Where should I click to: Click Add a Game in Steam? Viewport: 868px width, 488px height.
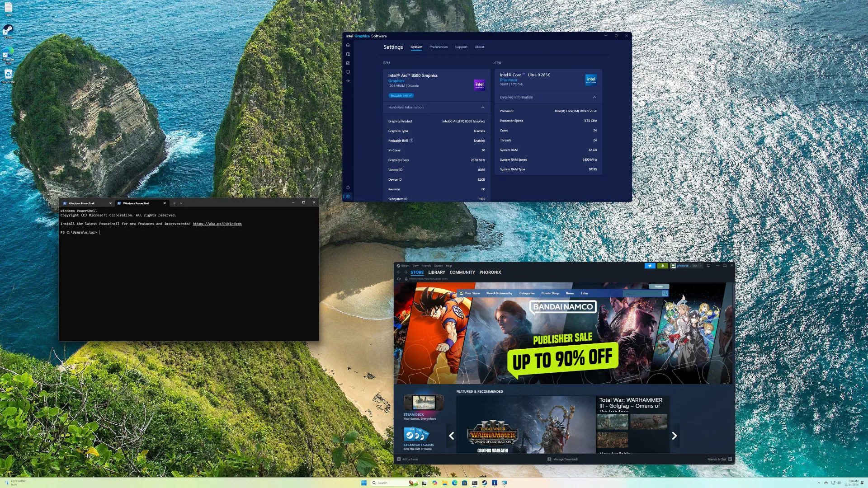407,459
